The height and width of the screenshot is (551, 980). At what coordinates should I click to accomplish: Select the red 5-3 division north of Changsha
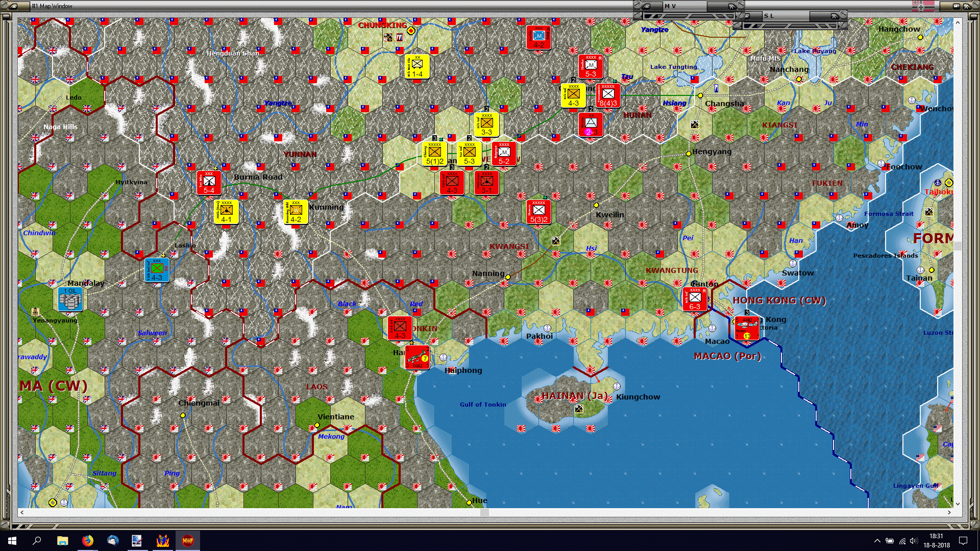(x=591, y=67)
